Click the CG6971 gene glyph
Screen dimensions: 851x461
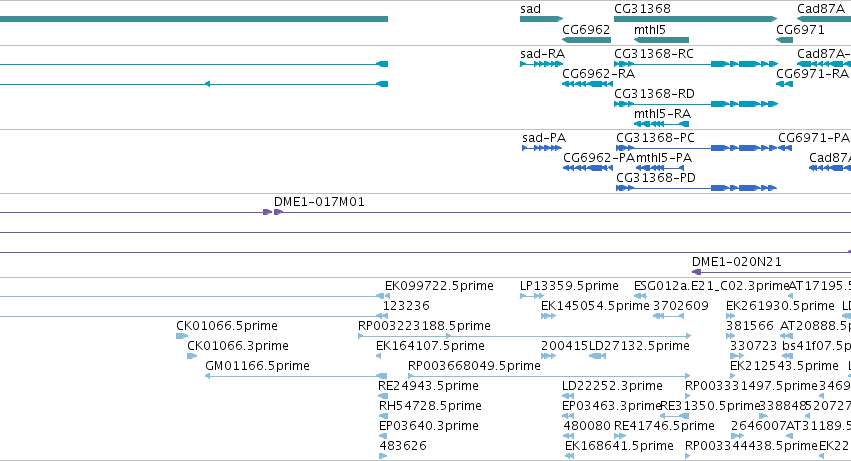[785, 40]
